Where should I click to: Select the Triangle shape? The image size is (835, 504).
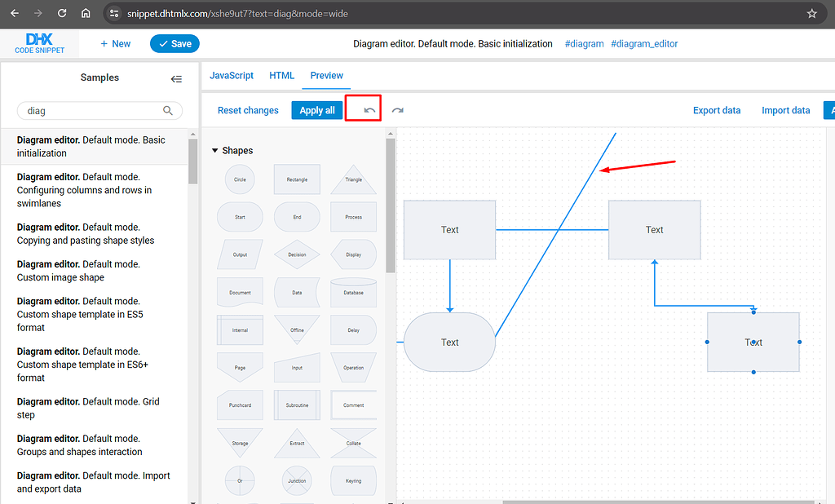[x=353, y=179]
